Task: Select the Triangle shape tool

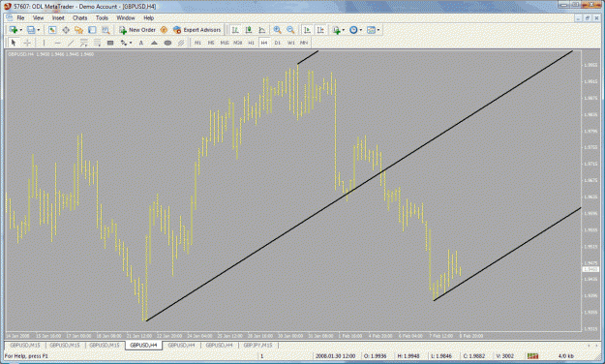Action: (x=154, y=43)
